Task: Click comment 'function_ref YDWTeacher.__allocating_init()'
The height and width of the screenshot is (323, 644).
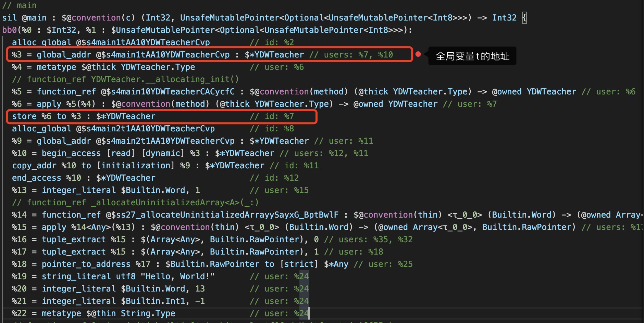Action: tap(125, 79)
